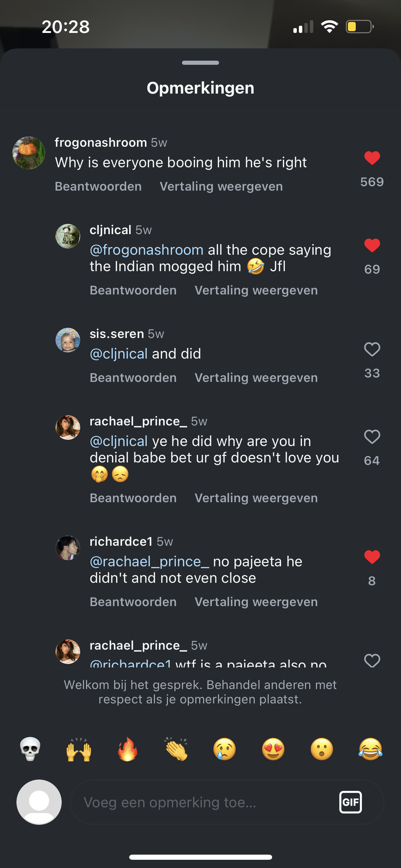Tap the comments sheet drag handle
Image resolution: width=401 pixels, height=868 pixels.
coord(200,63)
